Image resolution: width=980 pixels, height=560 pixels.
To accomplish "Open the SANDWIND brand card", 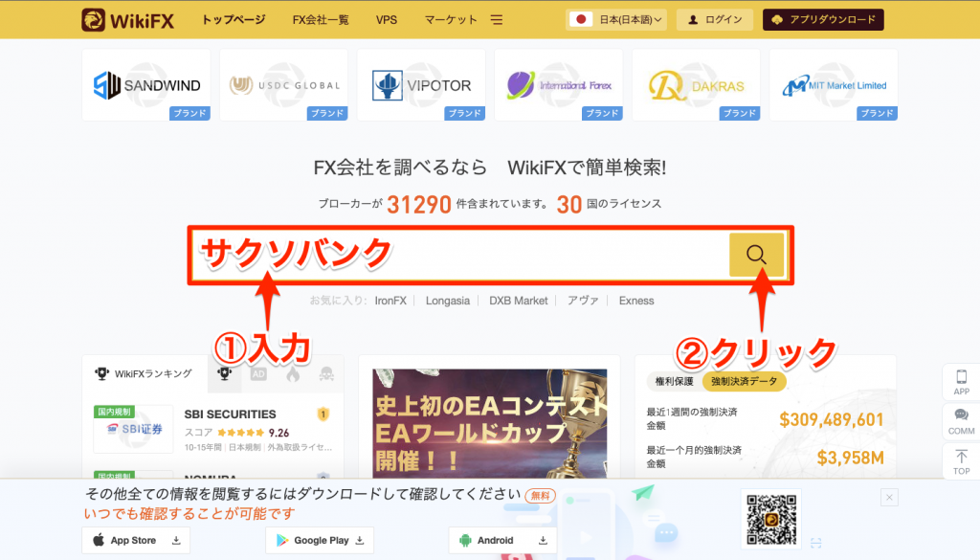I will pos(146,85).
